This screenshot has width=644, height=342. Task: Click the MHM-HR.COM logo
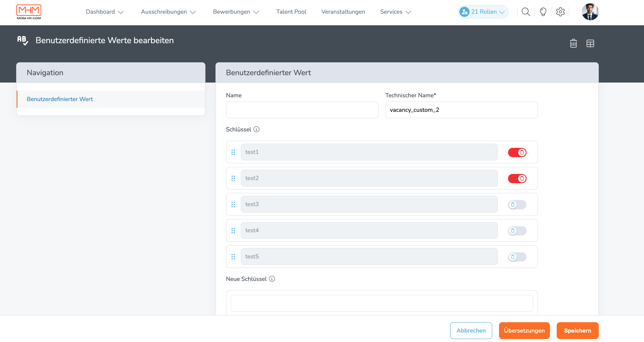click(x=29, y=12)
